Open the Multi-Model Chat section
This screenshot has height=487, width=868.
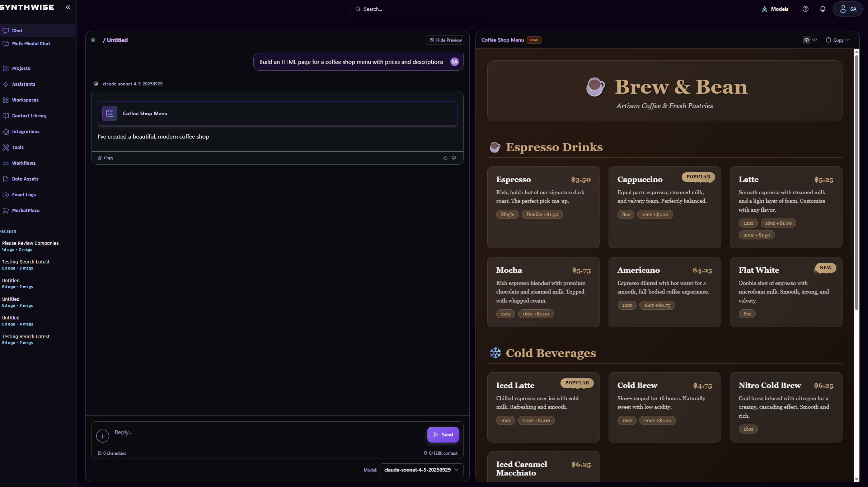point(31,43)
